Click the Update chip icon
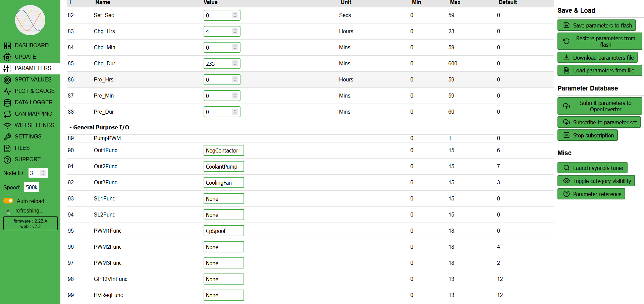 coord(7,57)
